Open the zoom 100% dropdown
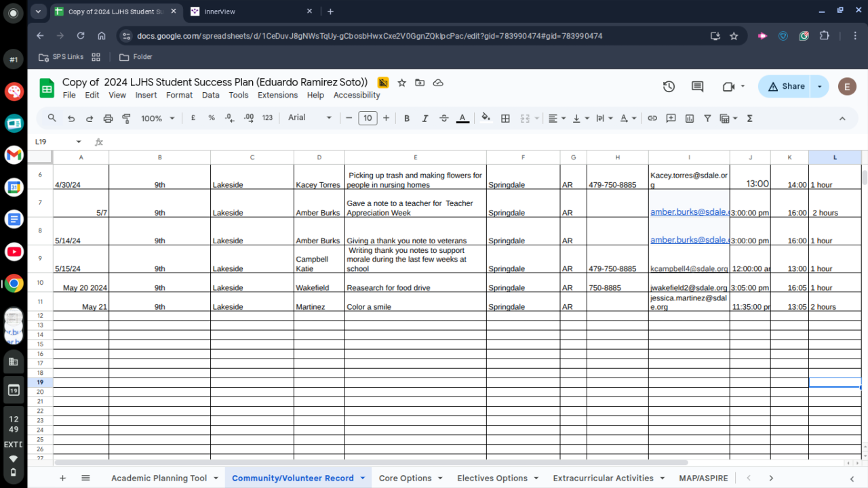Screen dimensions: 868x488 click(157, 118)
